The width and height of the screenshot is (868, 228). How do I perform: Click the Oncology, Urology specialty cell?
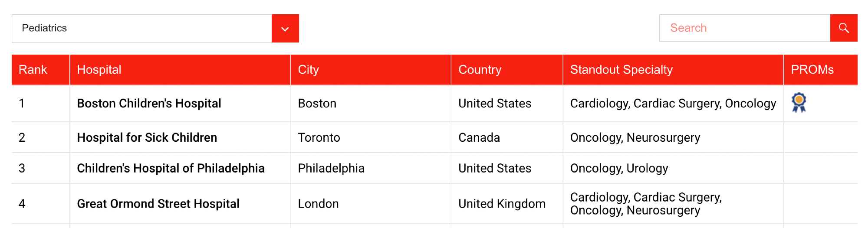(x=619, y=169)
